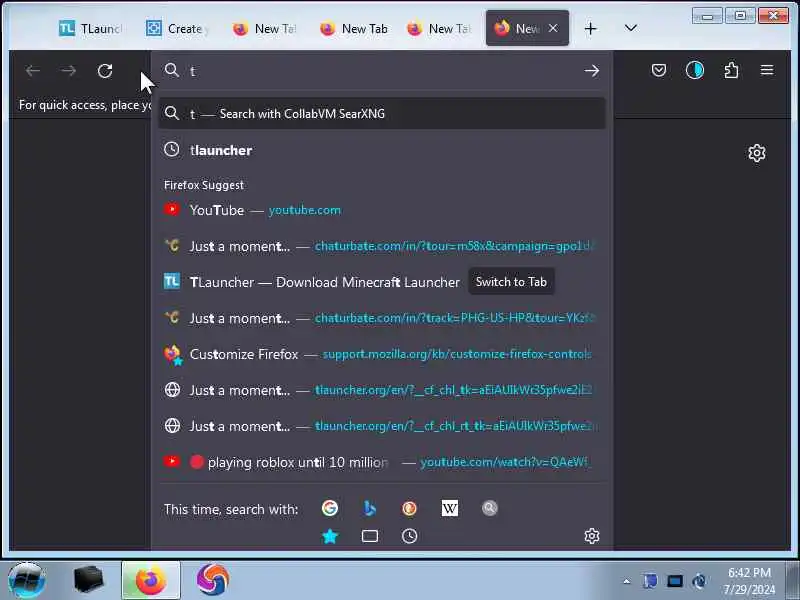Open the Firefox hamburger menu

coord(767,70)
